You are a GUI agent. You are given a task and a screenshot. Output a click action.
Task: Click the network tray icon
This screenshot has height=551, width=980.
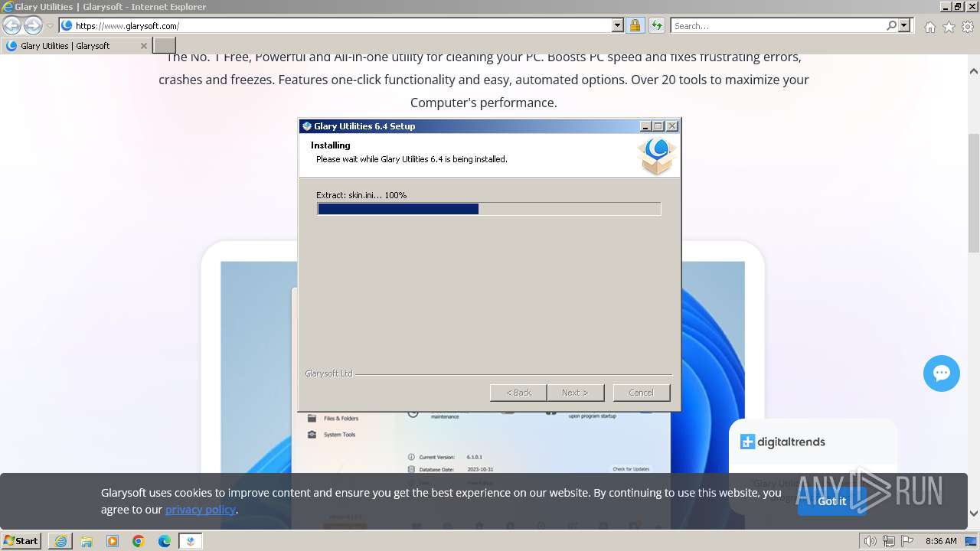pos(888,541)
